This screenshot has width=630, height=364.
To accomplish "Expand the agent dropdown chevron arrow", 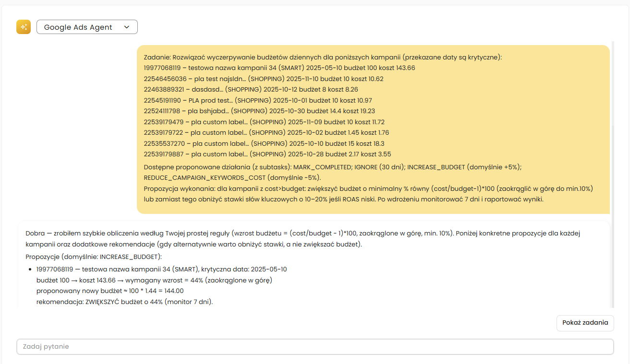I will click(127, 27).
